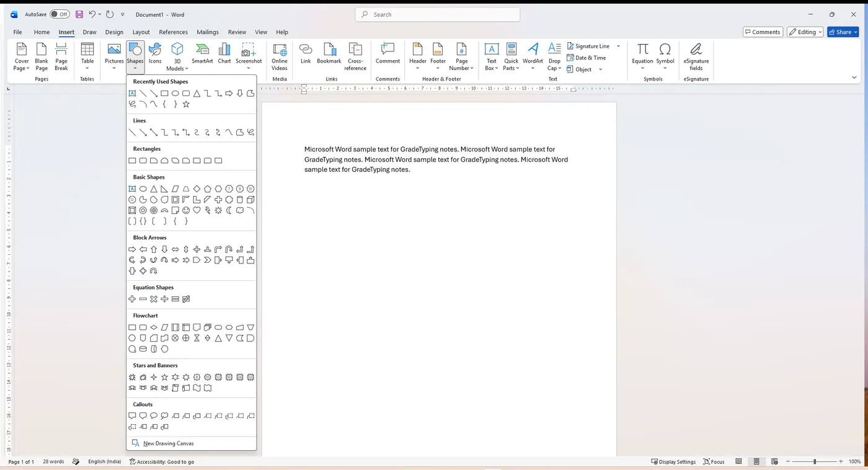Open the Header dropdown
868x470 pixels.
point(418,57)
